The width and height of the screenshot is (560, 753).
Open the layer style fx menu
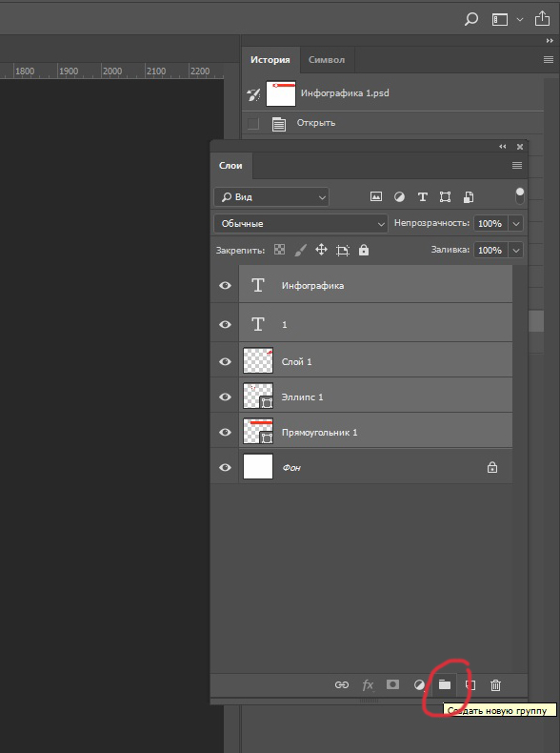coord(368,684)
